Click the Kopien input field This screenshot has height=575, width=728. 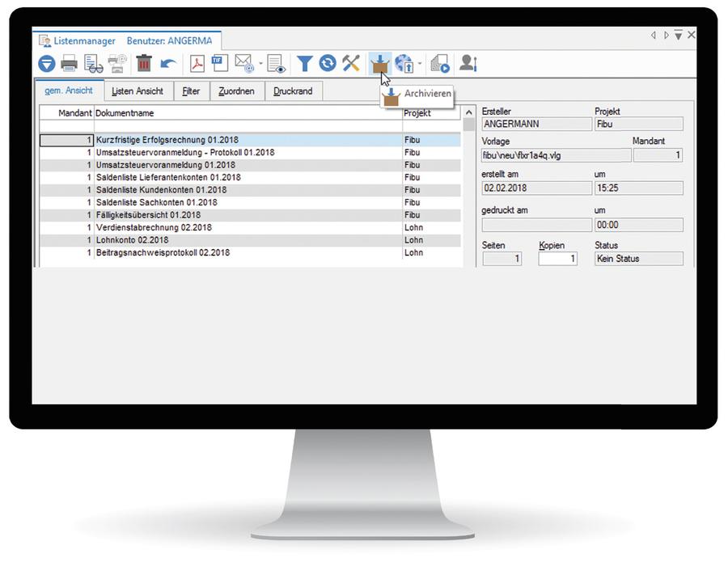click(557, 259)
